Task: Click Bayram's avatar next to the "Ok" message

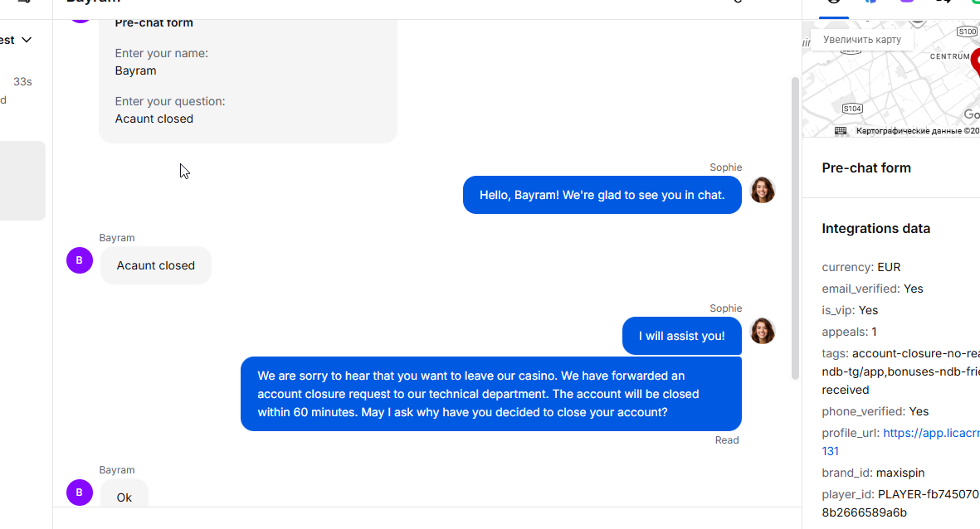Action: point(79,493)
